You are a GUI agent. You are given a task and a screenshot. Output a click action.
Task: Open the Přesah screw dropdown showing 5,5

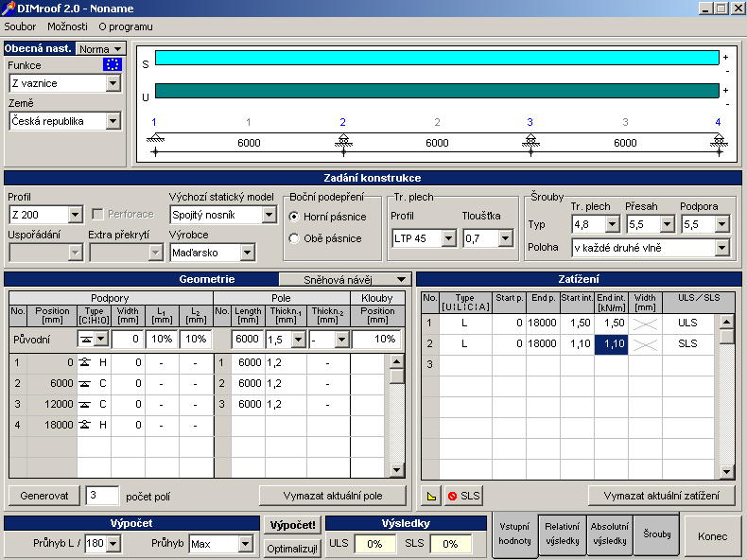[x=668, y=224]
